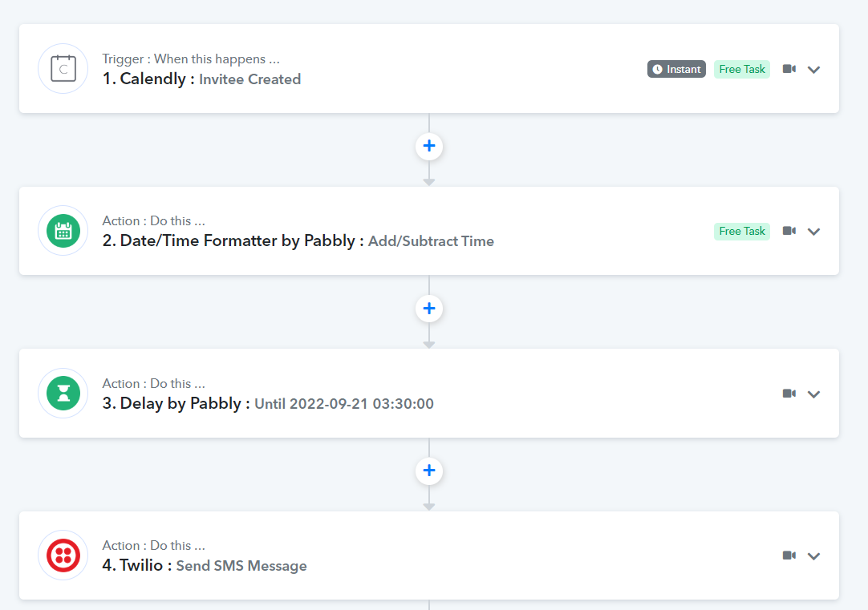Expand the Twilio Send SMS step

[x=813, y=556]
